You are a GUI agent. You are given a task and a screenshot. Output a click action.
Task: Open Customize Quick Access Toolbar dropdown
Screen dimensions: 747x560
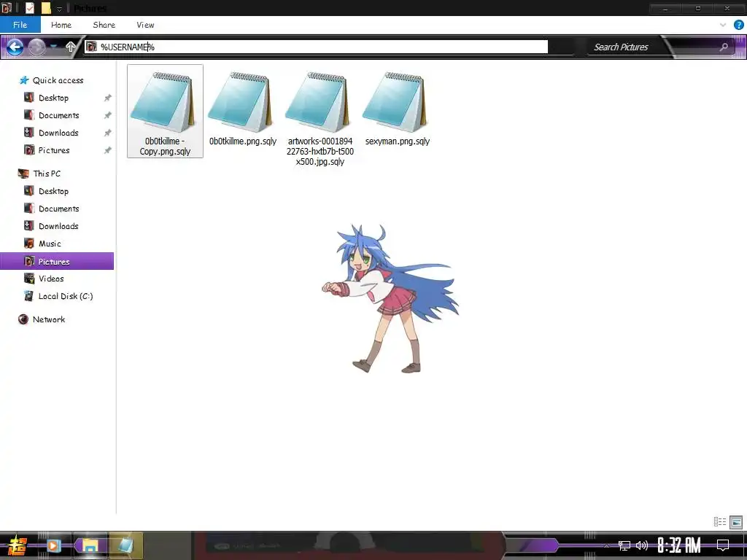pyautogui.click(x=59, y=8)
